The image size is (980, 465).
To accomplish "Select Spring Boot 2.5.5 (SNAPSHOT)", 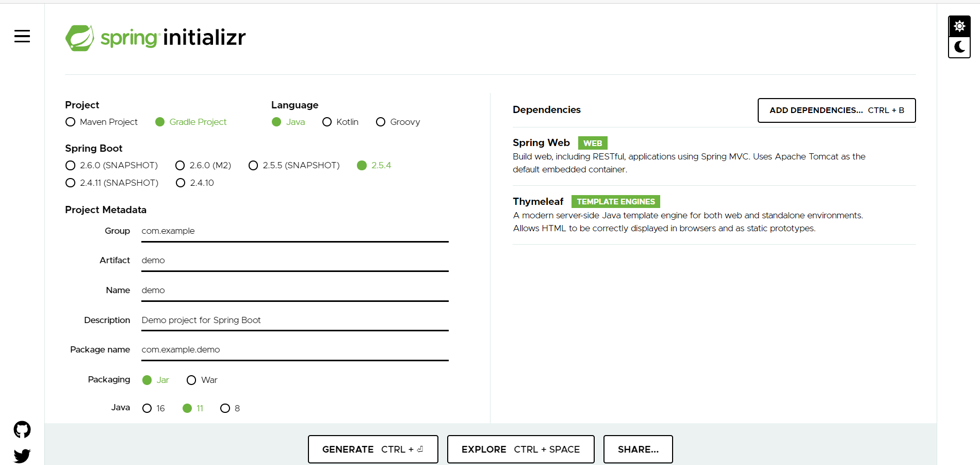I will [294, 165].
